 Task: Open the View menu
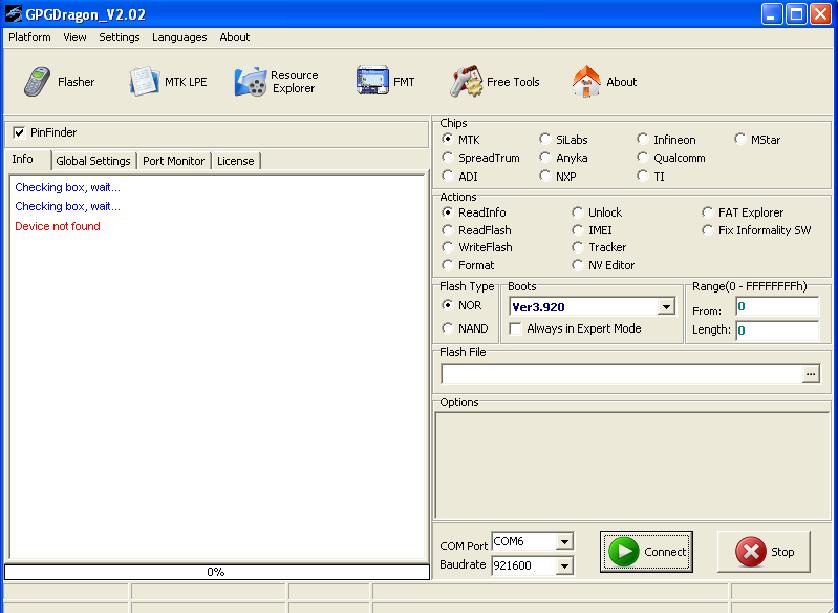tap(75, 37)
